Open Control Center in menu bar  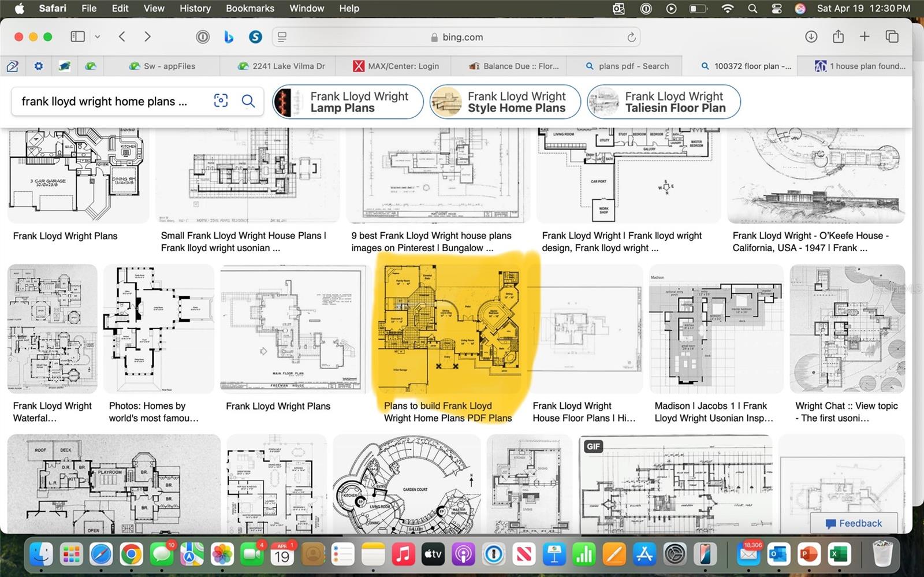pos(777,8)
